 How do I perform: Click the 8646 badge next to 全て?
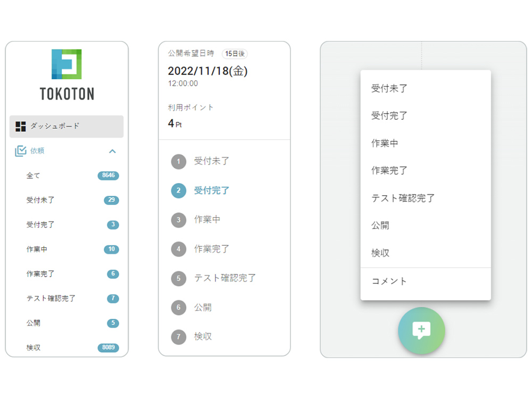pos(108,176)
